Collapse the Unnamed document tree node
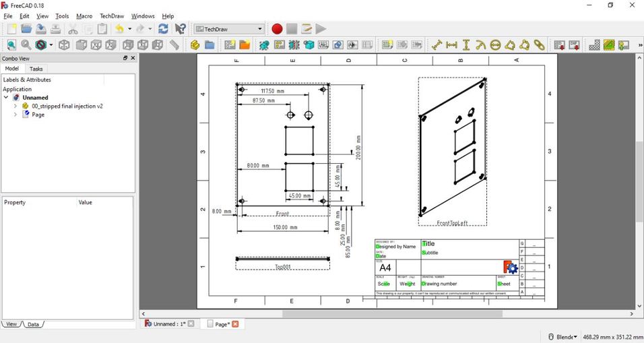The width and height of the screenshot is (644, 343). pos(6,97)
